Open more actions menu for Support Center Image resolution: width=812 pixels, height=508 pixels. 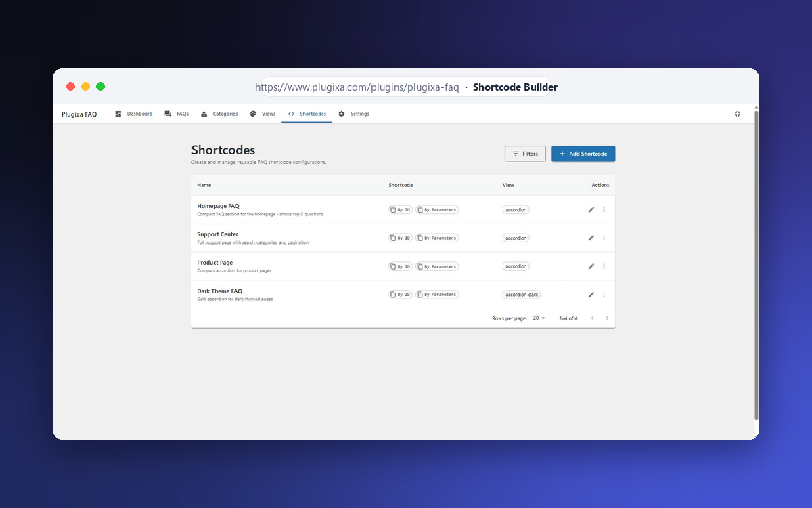point(604,238)
